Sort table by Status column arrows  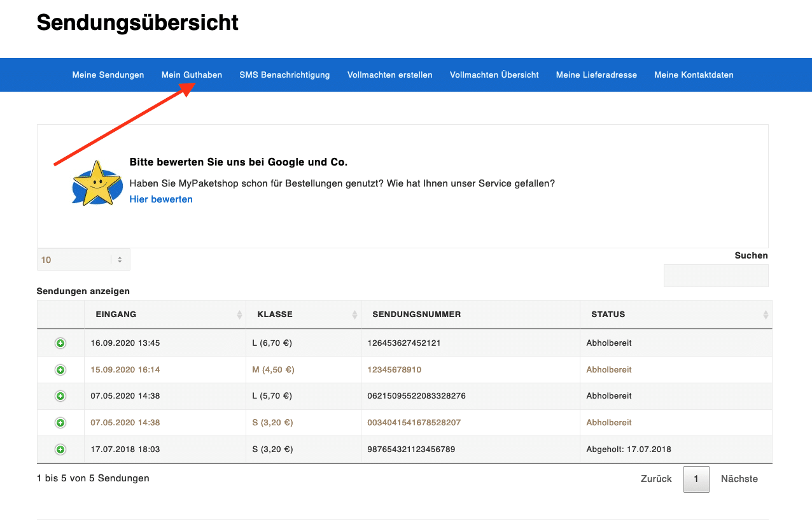coord(766,315)
